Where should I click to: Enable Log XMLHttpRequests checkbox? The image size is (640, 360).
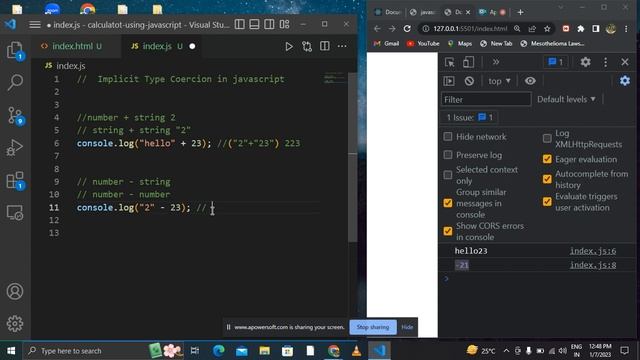click(x=547, y=138)
